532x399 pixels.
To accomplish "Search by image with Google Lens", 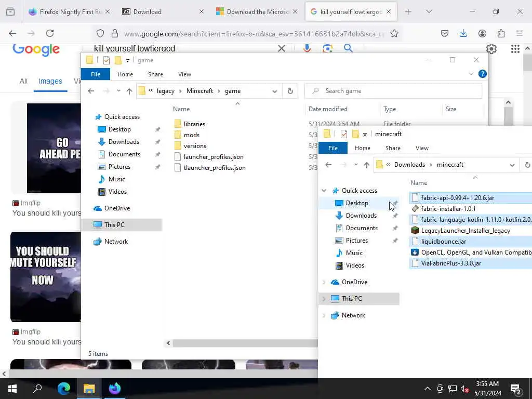I will (x=327, y=48).
